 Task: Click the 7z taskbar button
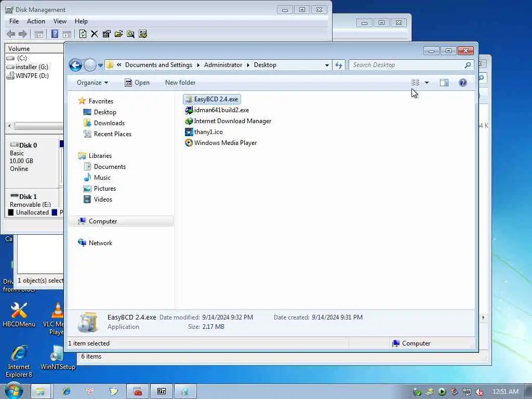click(x=162, y=392)
